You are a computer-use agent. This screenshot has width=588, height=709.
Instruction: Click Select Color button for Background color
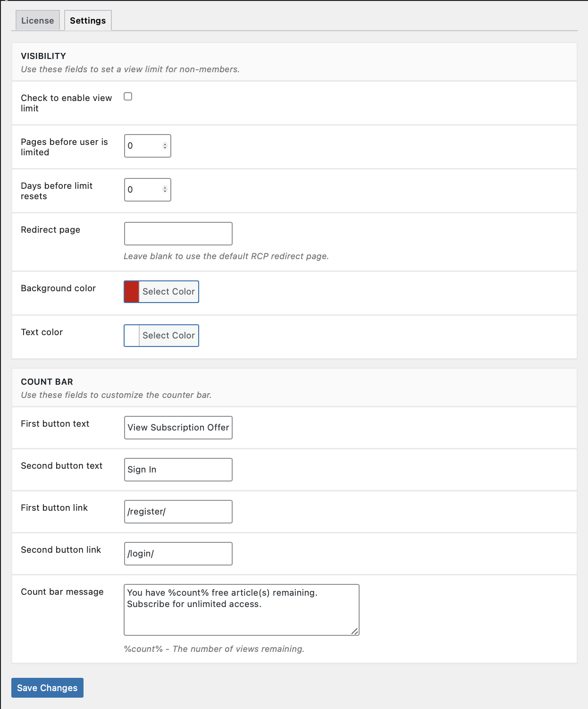pos(168,292)
